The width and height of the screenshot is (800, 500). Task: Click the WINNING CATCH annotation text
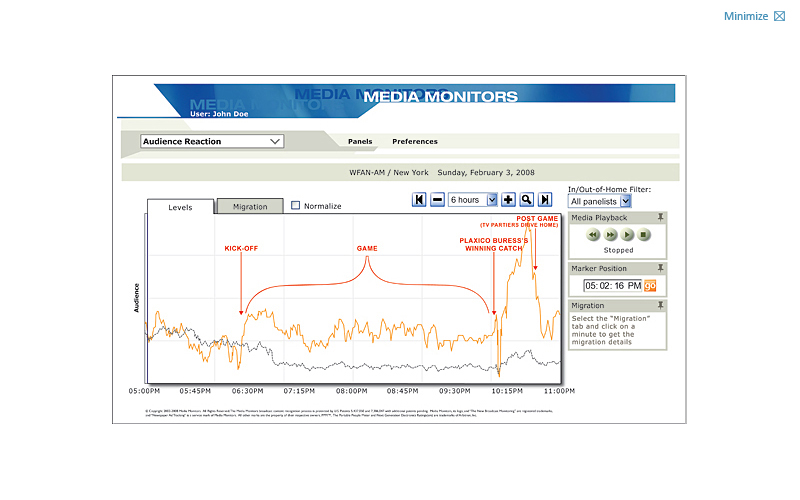point(493,248)
